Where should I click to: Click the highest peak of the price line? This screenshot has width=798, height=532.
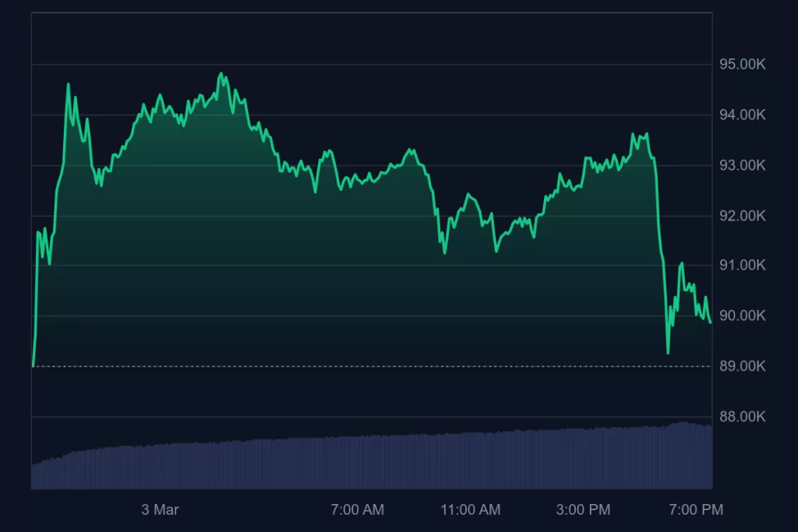click(221, 74)
